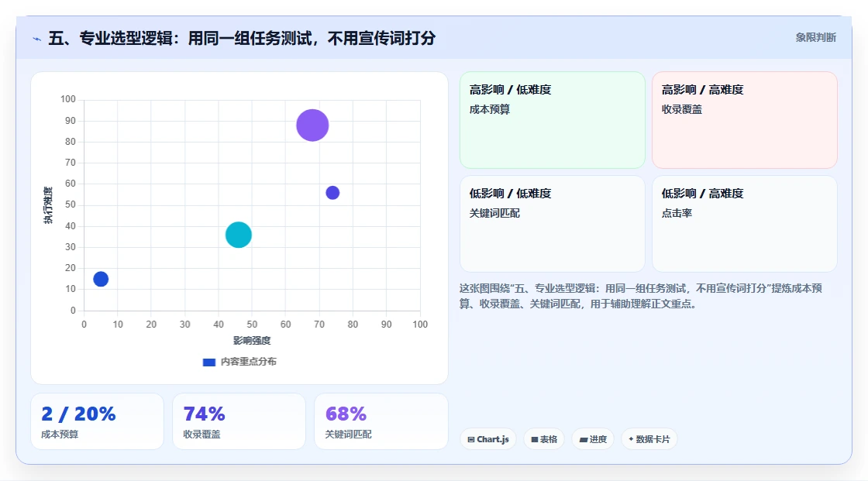
Task: Click the lightning icon beside the section title
Action: pyautogui.click(x=37, y=39)
